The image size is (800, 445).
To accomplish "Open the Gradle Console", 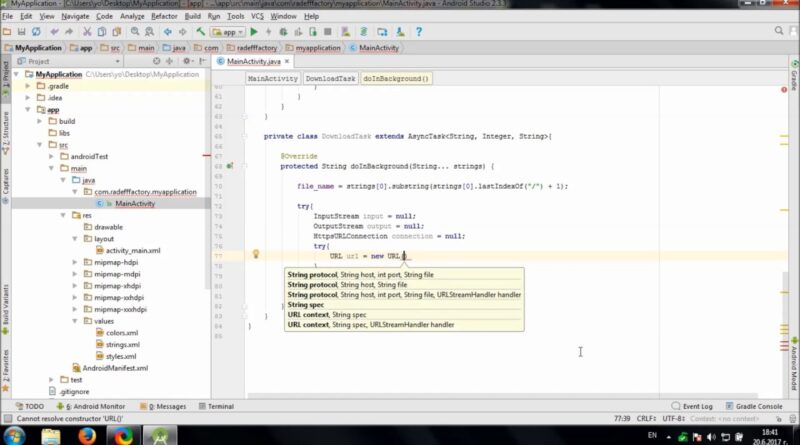I will 754,406.
